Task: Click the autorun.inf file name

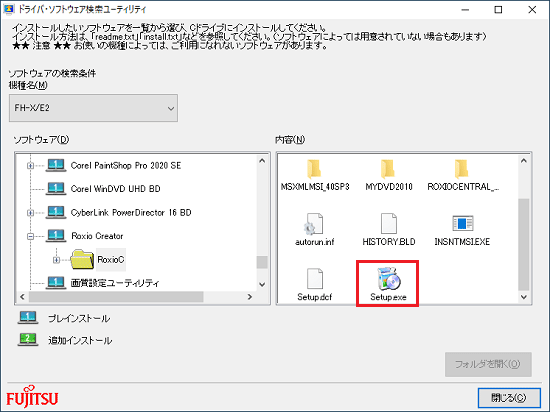Action: pos(315,242)
